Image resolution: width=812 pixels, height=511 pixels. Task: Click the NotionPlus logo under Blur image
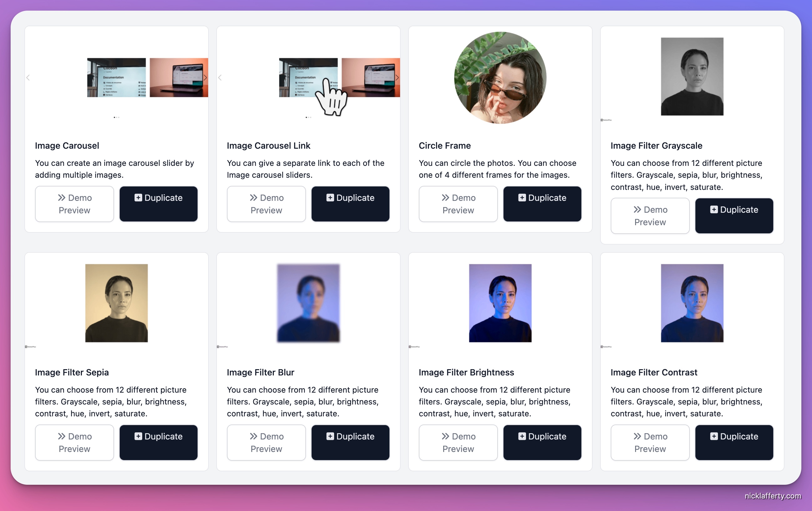point(222,346)
